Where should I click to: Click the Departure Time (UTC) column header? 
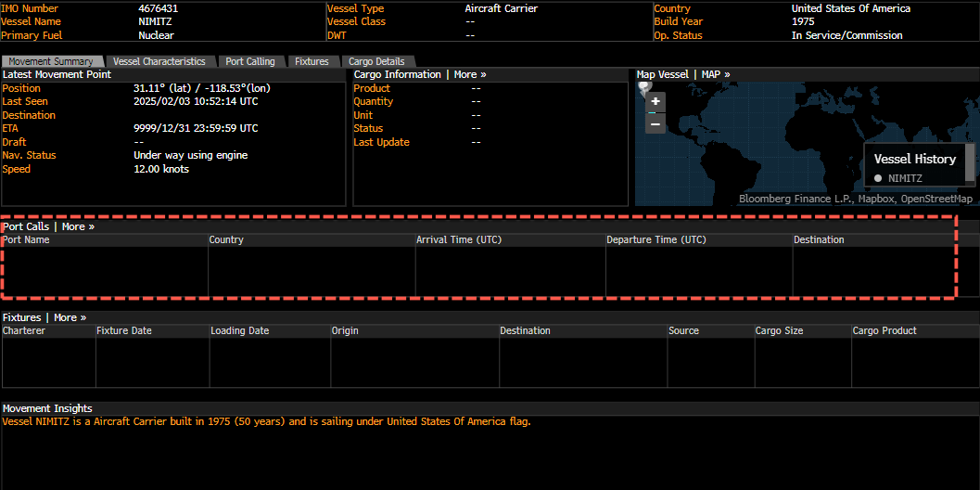656,239
